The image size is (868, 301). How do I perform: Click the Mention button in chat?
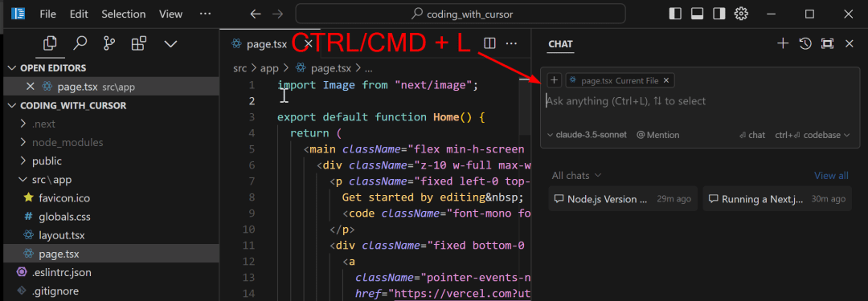click(657, 135)
